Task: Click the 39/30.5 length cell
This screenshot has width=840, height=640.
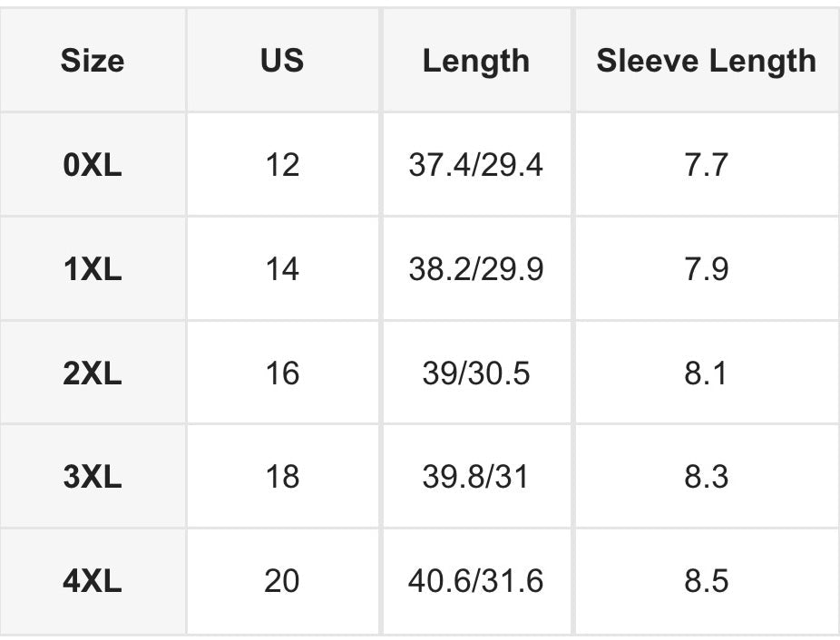Action: pyautogui.click(x=476, y=373)
